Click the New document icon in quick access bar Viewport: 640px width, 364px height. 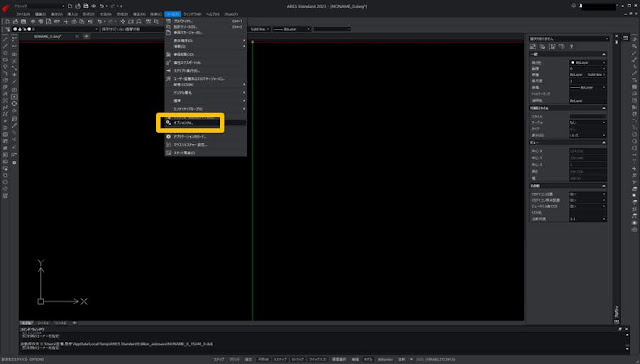click(x=70, y=6)
